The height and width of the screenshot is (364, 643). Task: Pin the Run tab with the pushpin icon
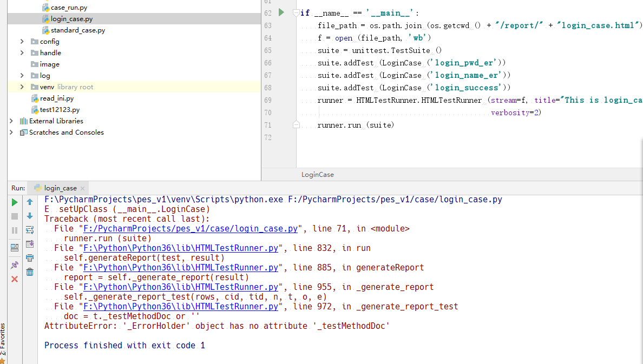(15, 265)
